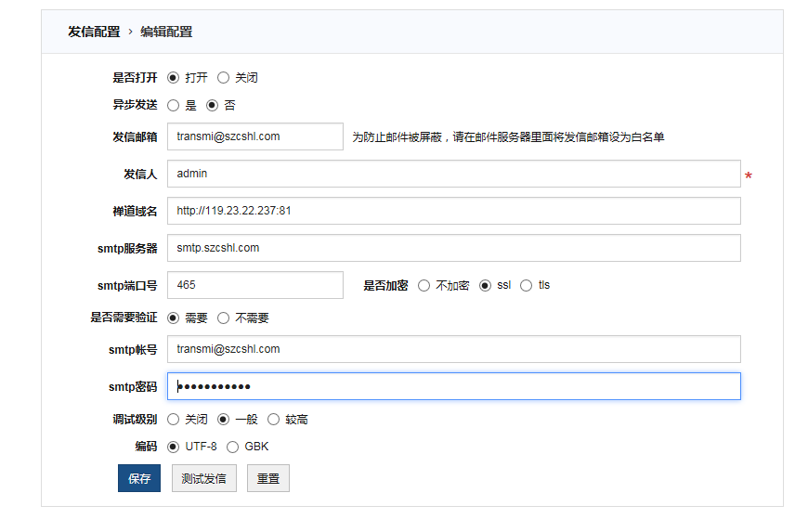Image resolution: width=808 pixels, height=532 pixels.
Task: Click the 发信邮箱 input field
Action: tap(255, 136)
